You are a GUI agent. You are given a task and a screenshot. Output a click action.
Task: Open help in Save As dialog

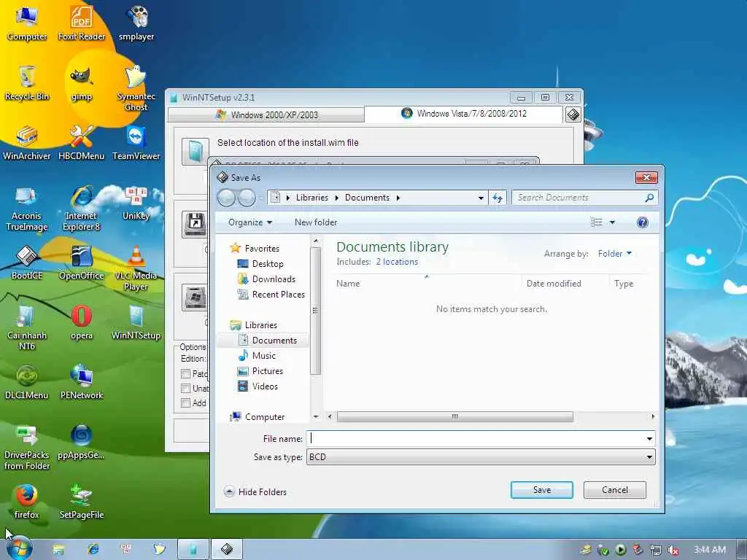click(642, 222)
